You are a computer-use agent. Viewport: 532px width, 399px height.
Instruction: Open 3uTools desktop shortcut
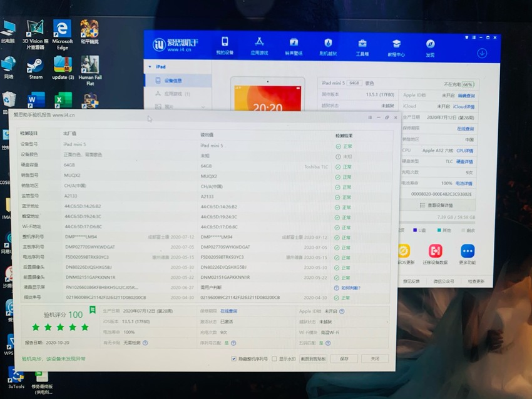click(x=16, y=378)
